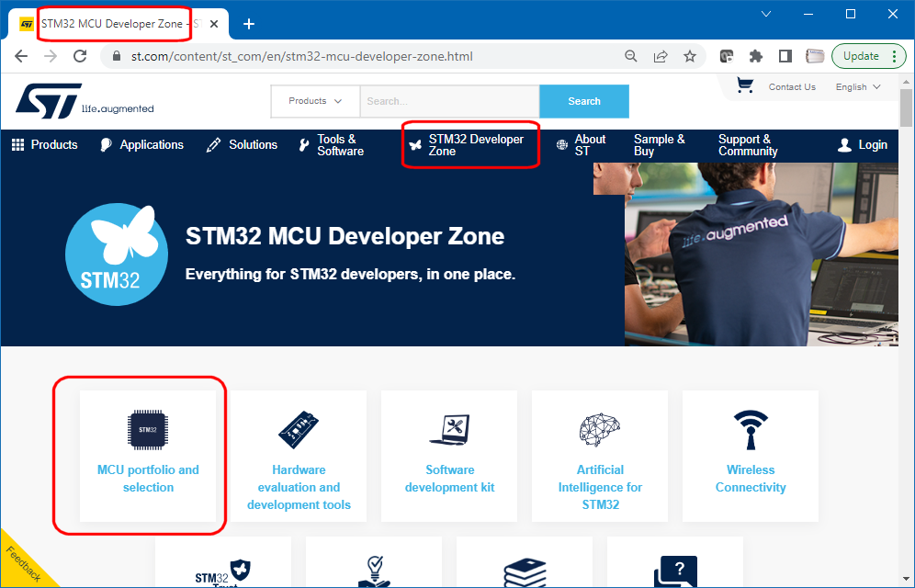The width and height of the screenshot is (915, 588).
Task: Click the STM32 butterfly circle logo
Action: (117, 254)
